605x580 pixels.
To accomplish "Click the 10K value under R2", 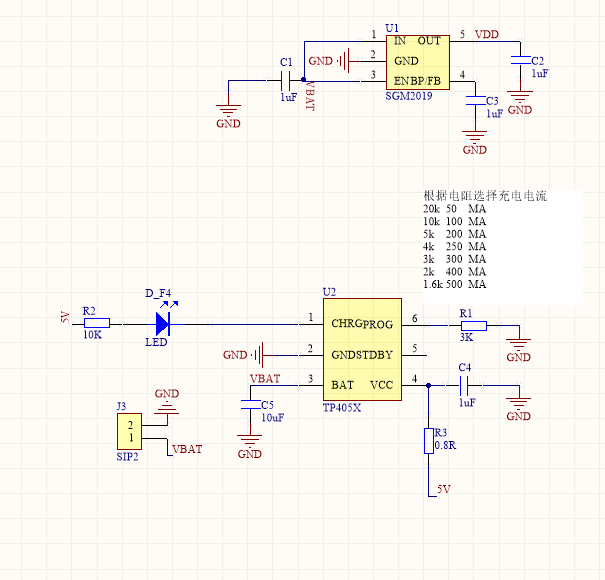I will click(93, 335).
